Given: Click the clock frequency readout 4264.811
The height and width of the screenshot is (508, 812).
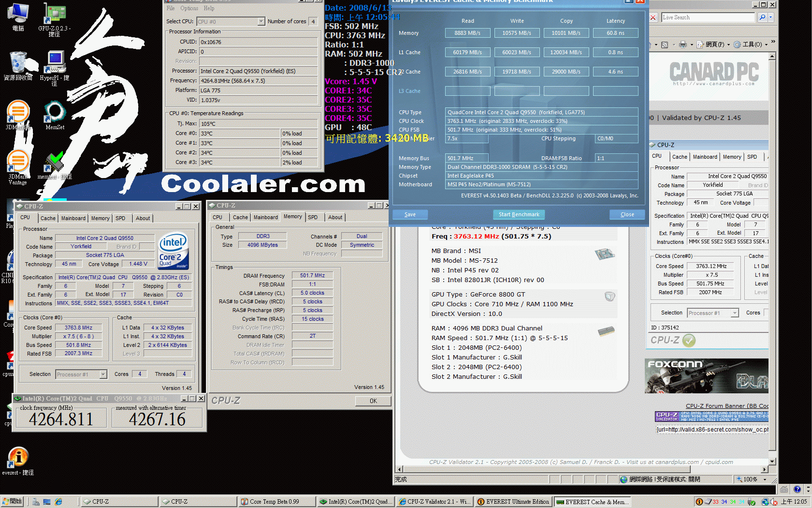Looking at the screenshot, I should [x=61, y=419].
